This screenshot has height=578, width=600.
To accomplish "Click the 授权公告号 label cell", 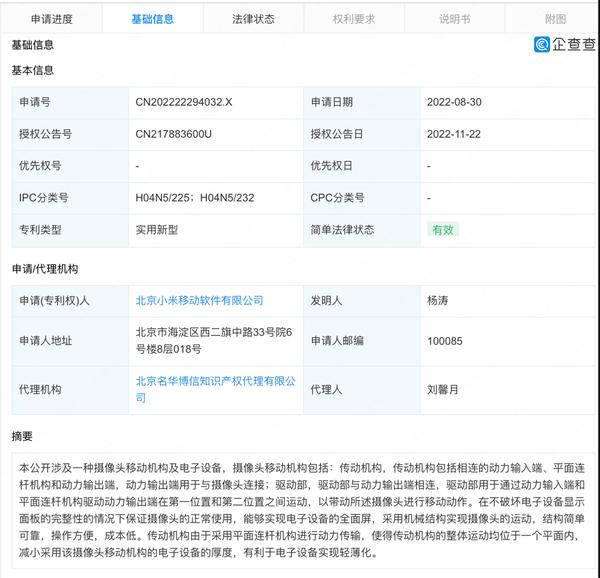I will pos(70,135).
